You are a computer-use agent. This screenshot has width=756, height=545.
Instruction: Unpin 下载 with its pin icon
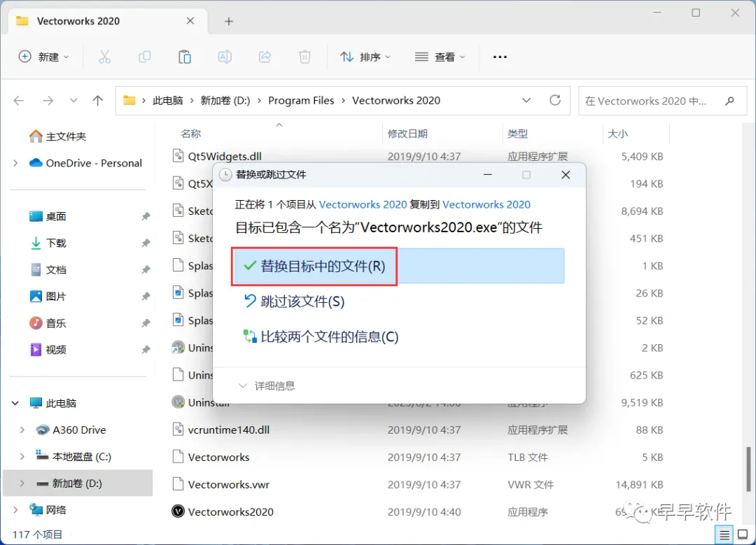click(x=146, y=243)
